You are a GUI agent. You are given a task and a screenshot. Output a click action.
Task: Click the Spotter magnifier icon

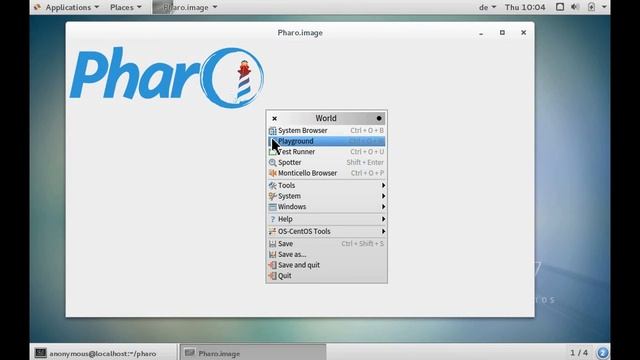coord(272,162)
